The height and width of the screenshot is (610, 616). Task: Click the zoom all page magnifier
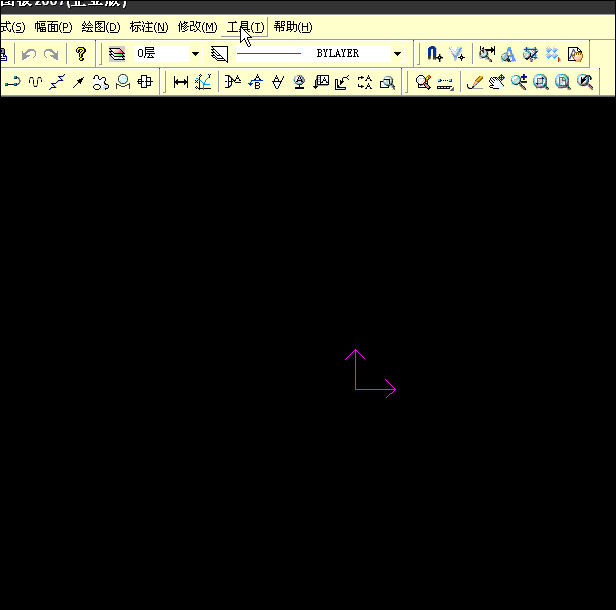(x=563, y=82)
